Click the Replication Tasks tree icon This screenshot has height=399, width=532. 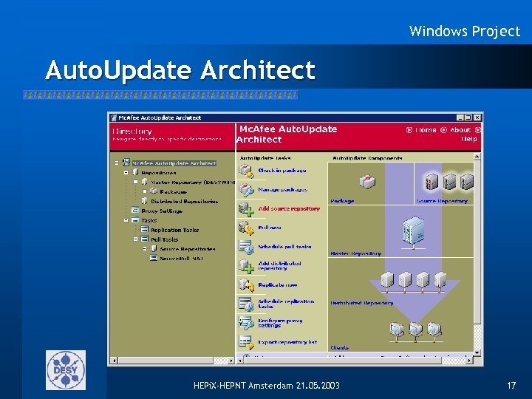coord(145,229)
